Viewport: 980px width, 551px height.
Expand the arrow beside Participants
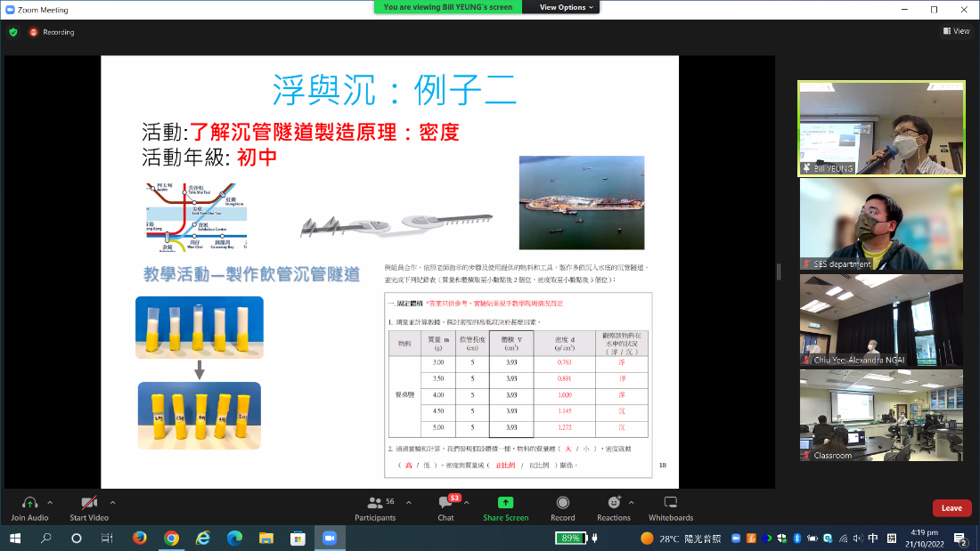(409, 502)
